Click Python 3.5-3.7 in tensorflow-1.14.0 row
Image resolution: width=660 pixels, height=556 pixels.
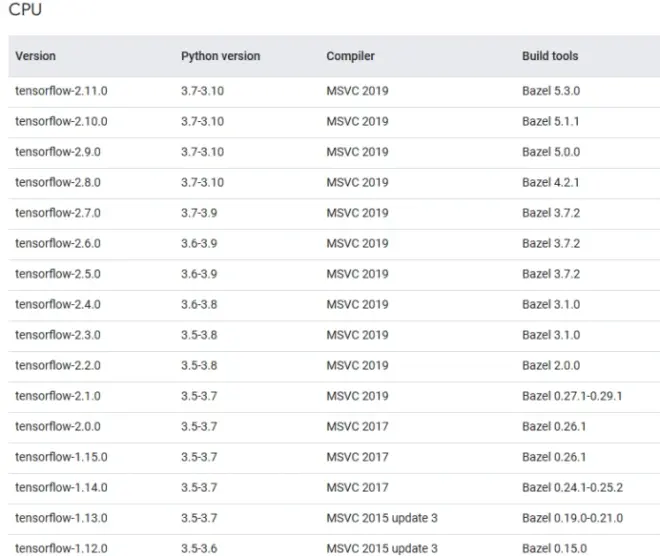(199, 488)
